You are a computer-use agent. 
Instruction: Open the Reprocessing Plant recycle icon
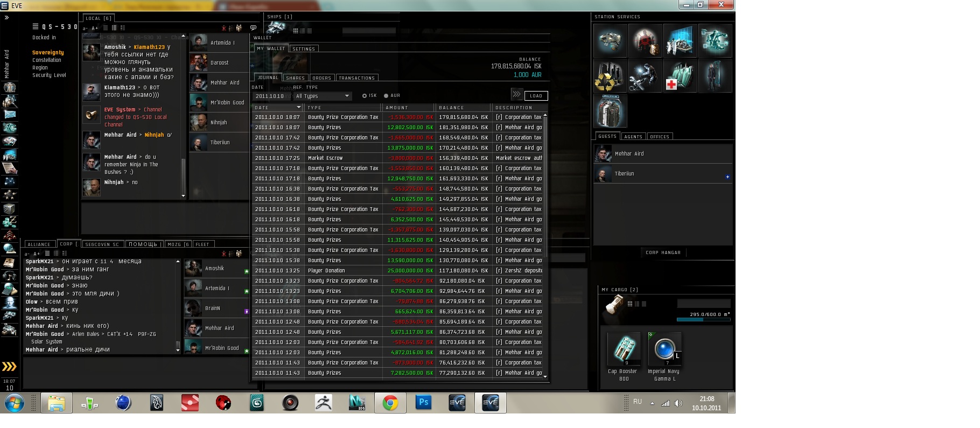click(610, 76)
